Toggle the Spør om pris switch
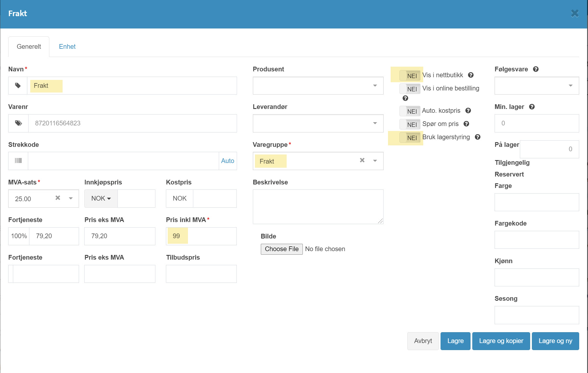This screenshot has width=588, height=373. click(410, 125)
